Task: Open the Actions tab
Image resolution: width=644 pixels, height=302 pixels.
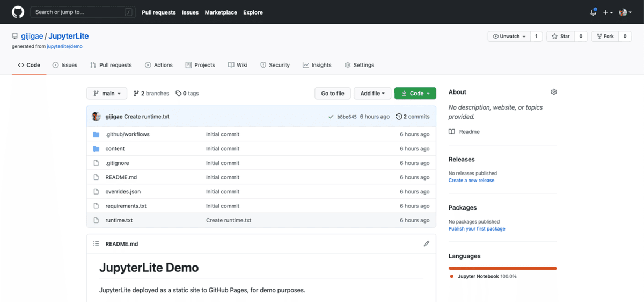Action: click(x=159, y=65)
